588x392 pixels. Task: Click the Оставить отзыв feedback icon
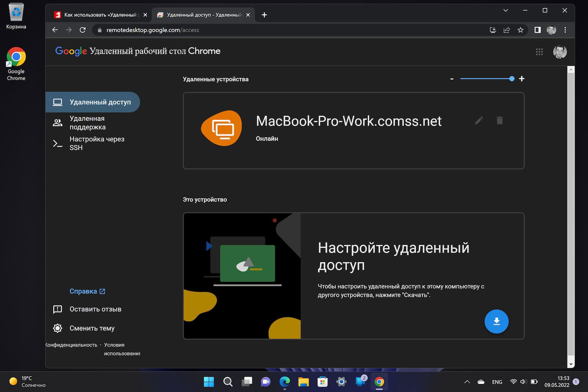pyautogui.click(x=58, y=309)
